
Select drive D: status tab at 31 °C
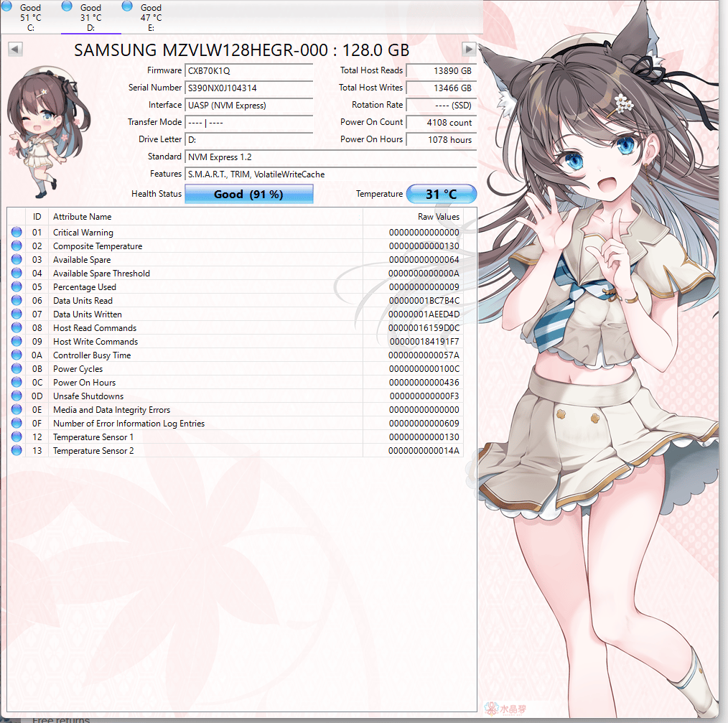tap(91, 17)
